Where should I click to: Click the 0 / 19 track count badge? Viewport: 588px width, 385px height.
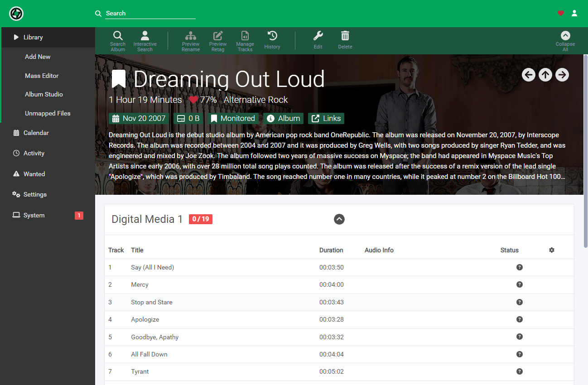(x=201, y=219)
